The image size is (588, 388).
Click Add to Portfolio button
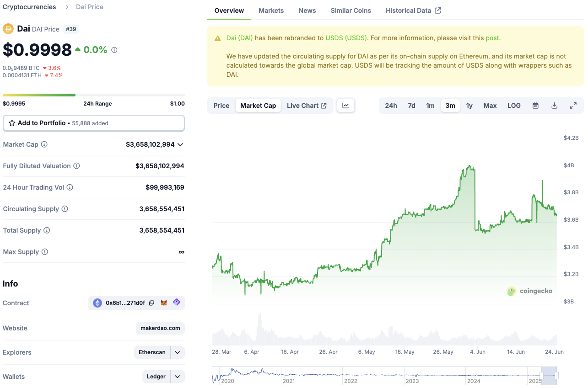tap(94, 123)
